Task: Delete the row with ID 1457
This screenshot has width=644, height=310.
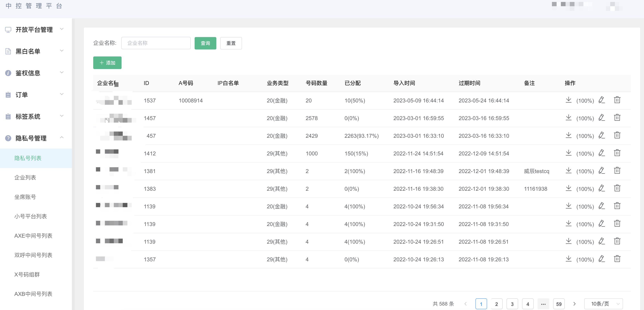Action: click(617, 118)
